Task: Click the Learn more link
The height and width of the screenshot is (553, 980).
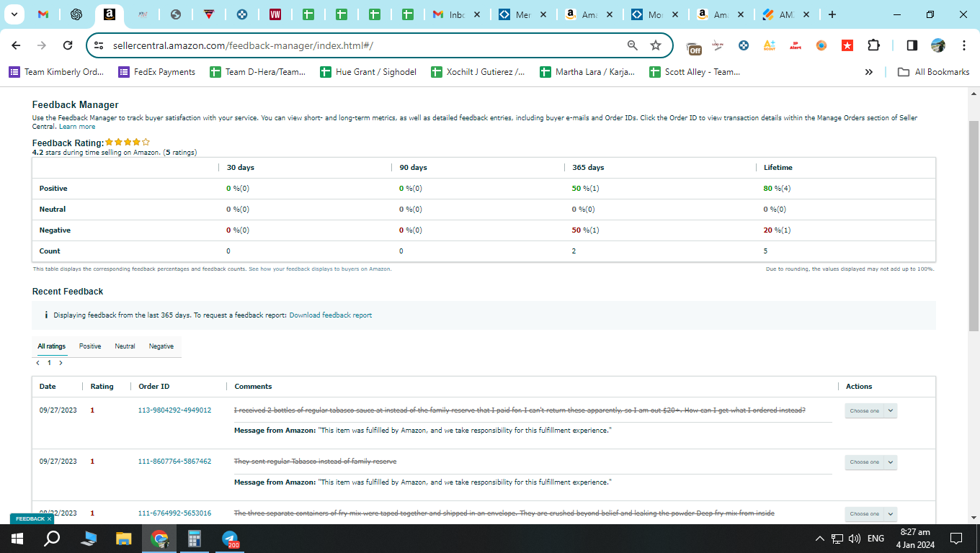Action: 77,127
